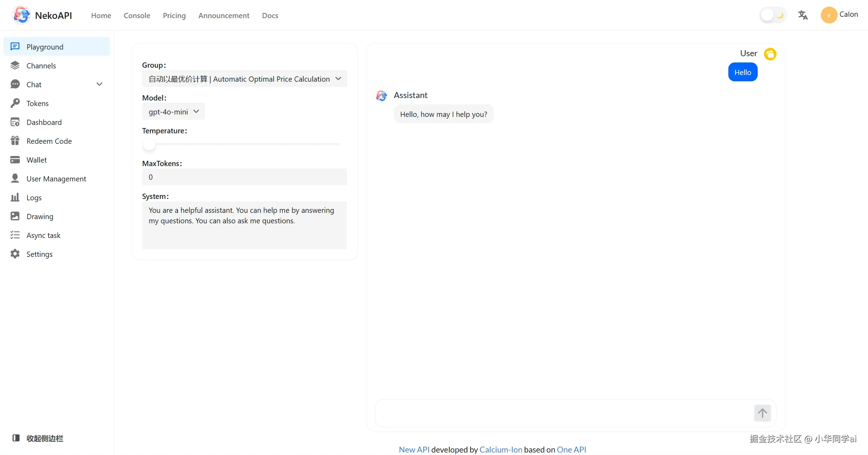Click the send message arrow button
This screenshot has width=868, height=455.
pyautogui.click(x=762, y=413)
